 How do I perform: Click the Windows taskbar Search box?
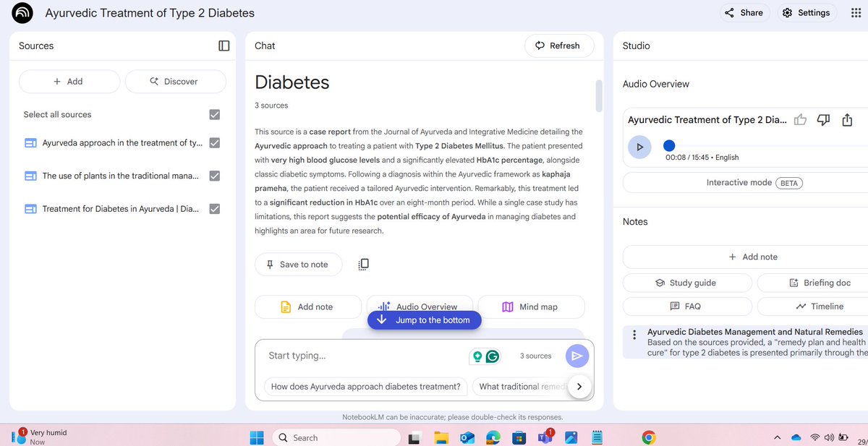[336, 437]
